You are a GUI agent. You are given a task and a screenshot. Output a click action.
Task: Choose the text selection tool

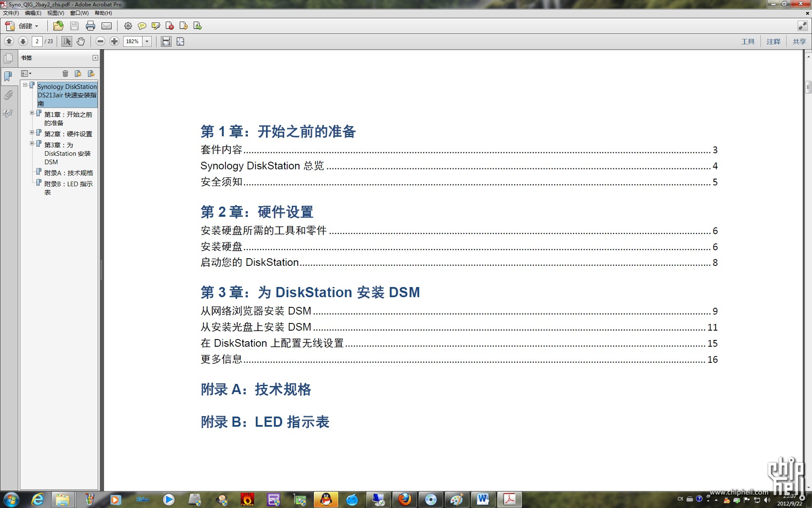(x=67, y=41)
